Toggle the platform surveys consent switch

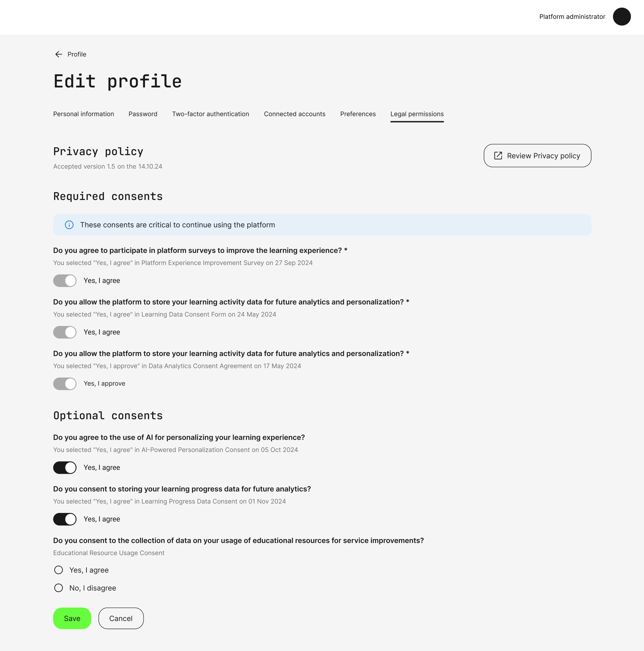(x=65, y=281)
